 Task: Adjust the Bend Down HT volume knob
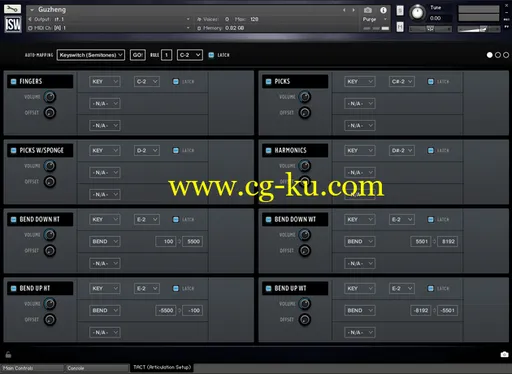(50, 235)
